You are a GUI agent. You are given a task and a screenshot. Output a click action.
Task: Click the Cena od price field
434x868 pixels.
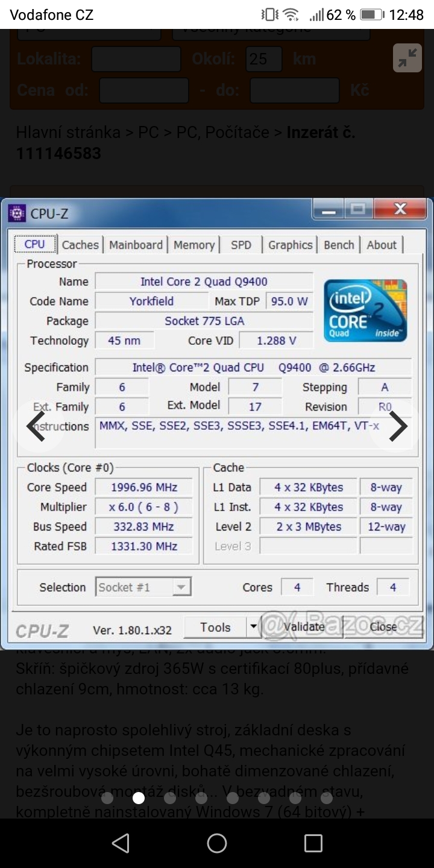(144, 90)
